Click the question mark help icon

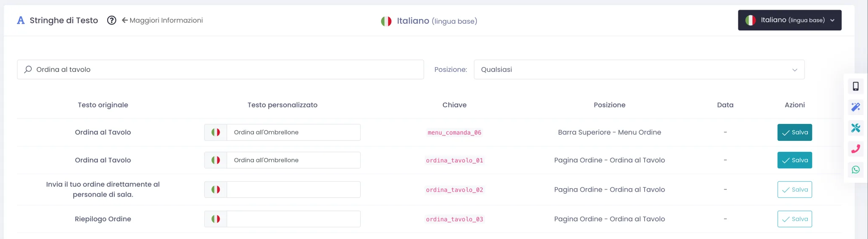point(111,20)
